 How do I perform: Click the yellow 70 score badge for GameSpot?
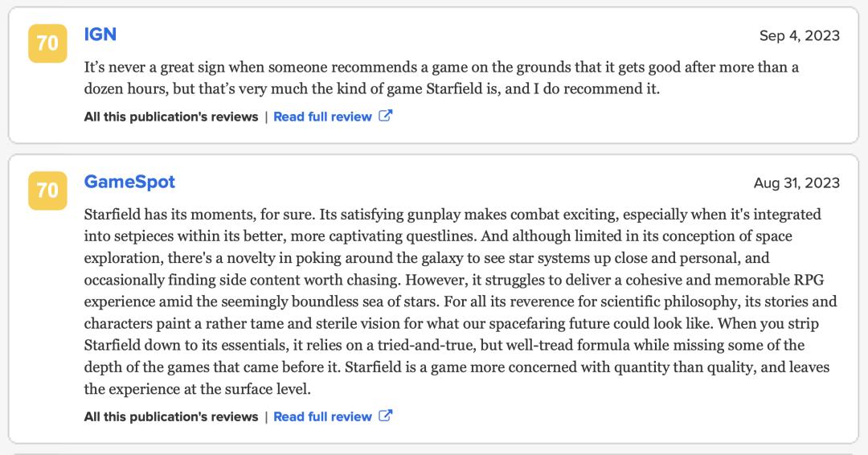pyautogui.click(x=47, y=191)
